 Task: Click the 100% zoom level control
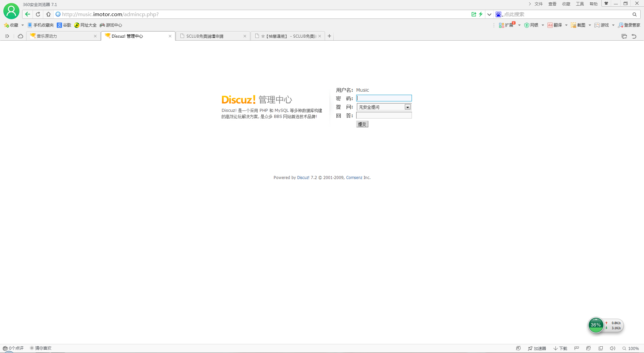point(631,348)
